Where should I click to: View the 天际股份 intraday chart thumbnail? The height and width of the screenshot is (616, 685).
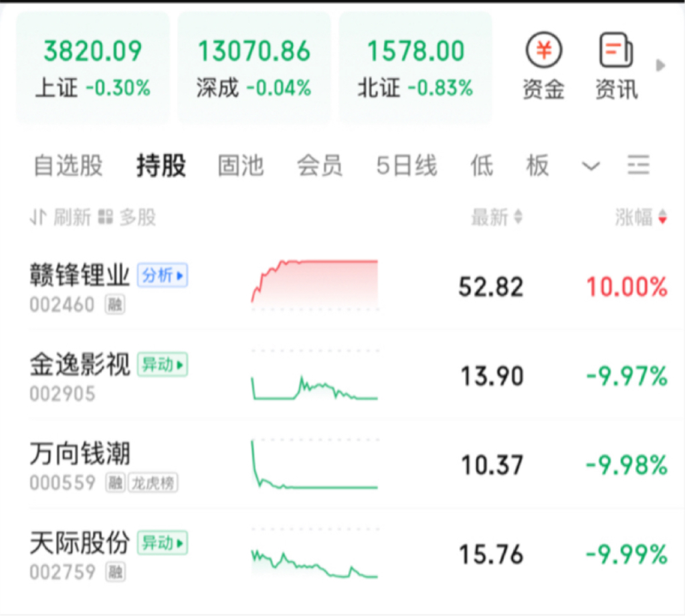pyautogui.click(x=314, y=554)
